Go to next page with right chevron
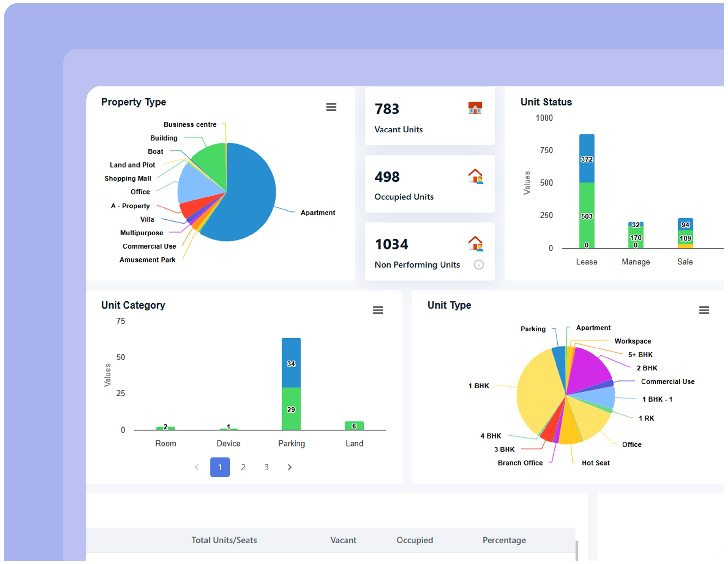728x564 pixels. 289,467
